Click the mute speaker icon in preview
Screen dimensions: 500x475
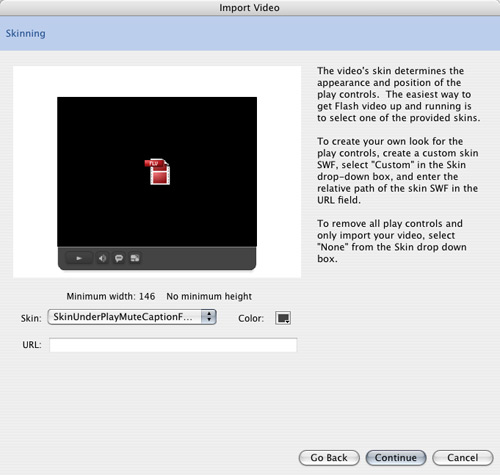pyautogui.click(x=102, y=258)
